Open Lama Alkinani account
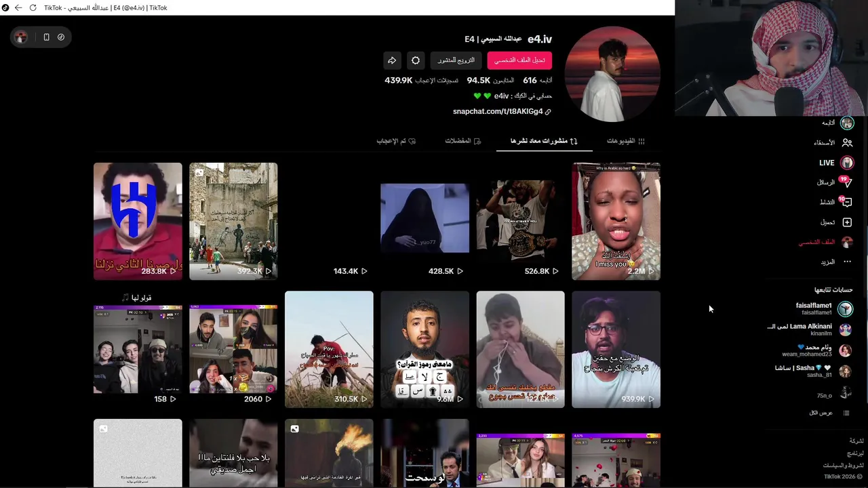The width and height of the screenshot is (868, 488). point(808,329)
